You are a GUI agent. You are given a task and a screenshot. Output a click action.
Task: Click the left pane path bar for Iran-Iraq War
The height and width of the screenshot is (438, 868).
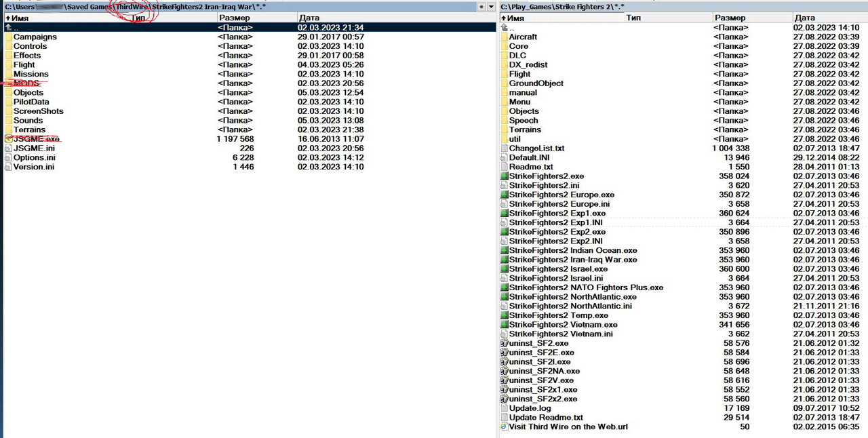click(239, 6)
